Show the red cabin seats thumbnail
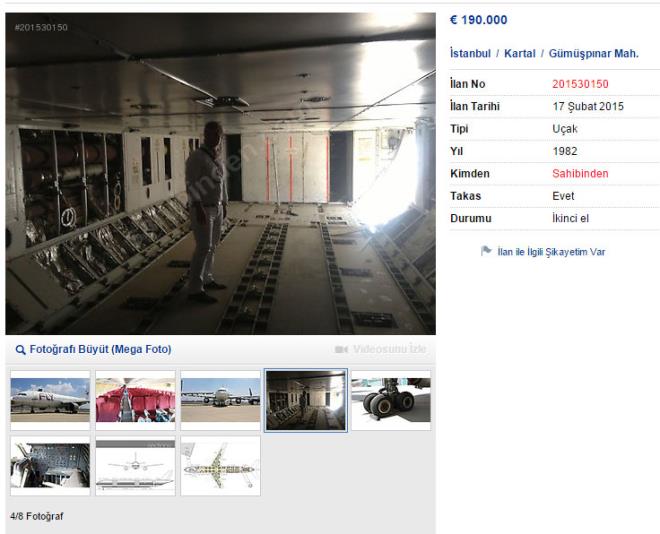 (x=135, y=400)
